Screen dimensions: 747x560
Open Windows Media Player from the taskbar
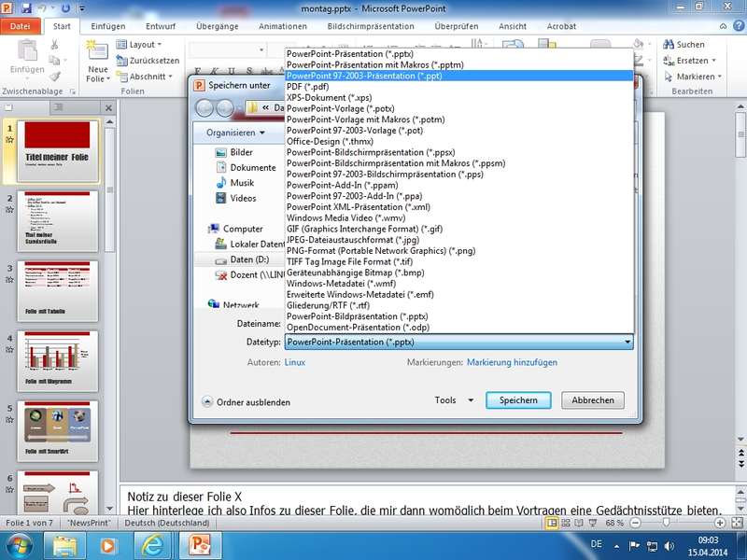107,546
